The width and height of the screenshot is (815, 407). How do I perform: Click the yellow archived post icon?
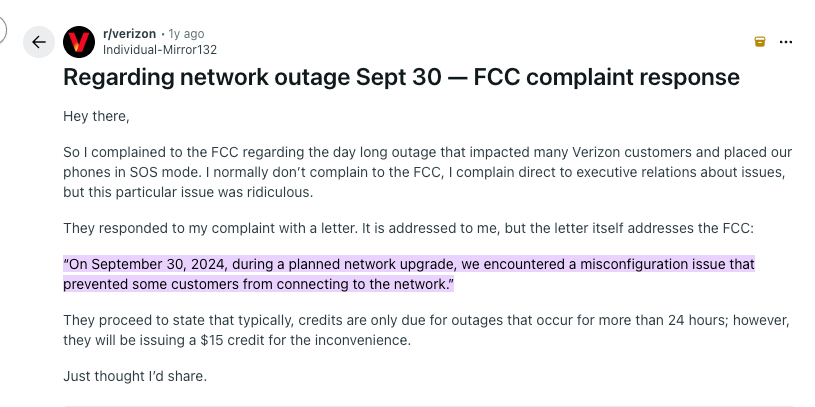(x=759, y=42)
